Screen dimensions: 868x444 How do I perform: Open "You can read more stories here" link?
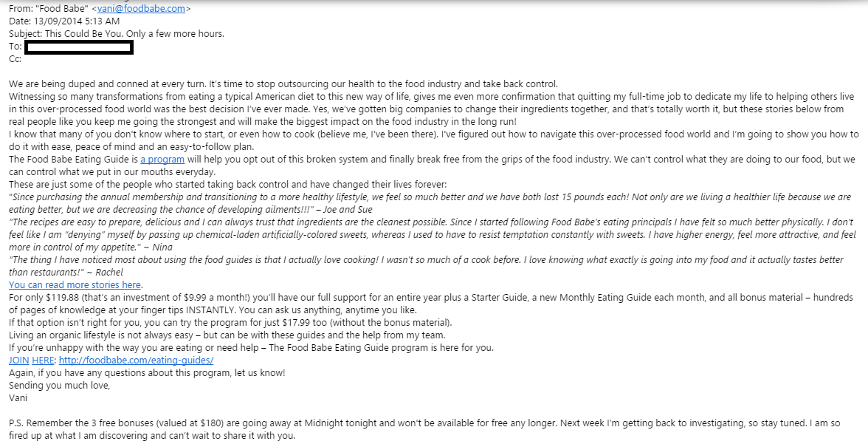tap(75, 284)
